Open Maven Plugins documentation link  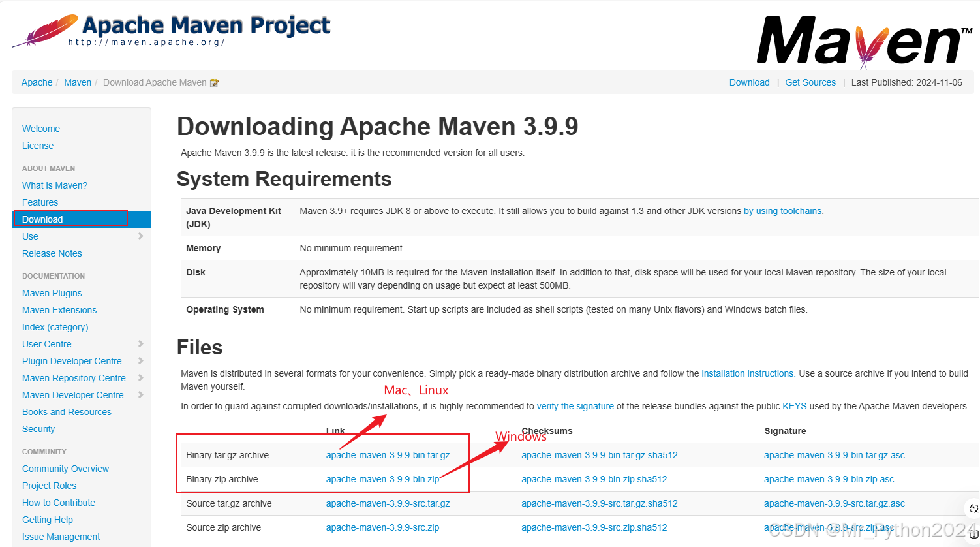52,293
